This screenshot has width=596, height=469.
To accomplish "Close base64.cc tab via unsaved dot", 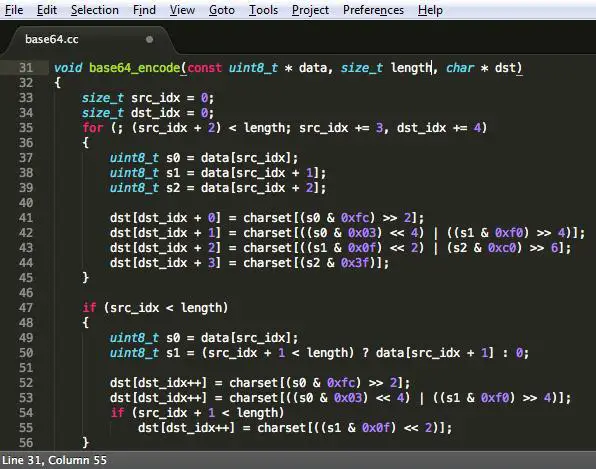I will (x=149, y=39).
